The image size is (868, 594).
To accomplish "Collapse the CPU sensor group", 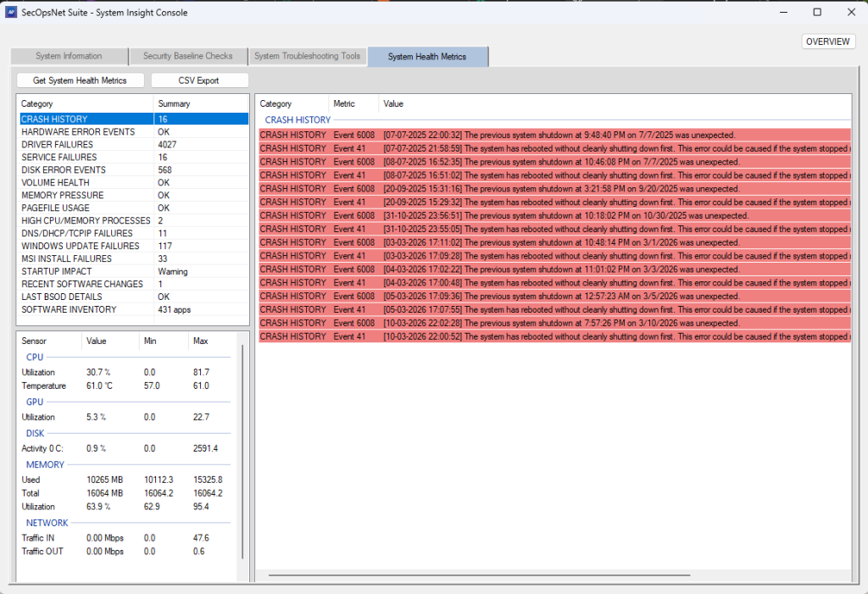I will (x=35, y=358).
